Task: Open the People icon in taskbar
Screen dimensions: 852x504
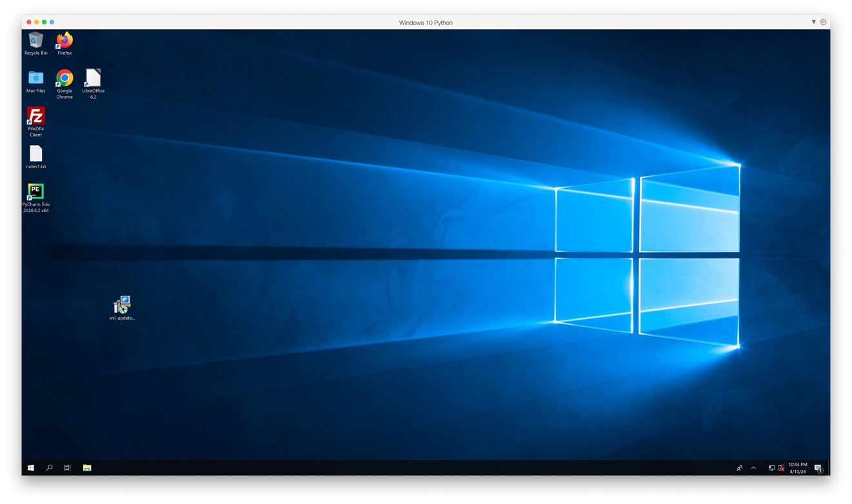Action: [740, 468]
